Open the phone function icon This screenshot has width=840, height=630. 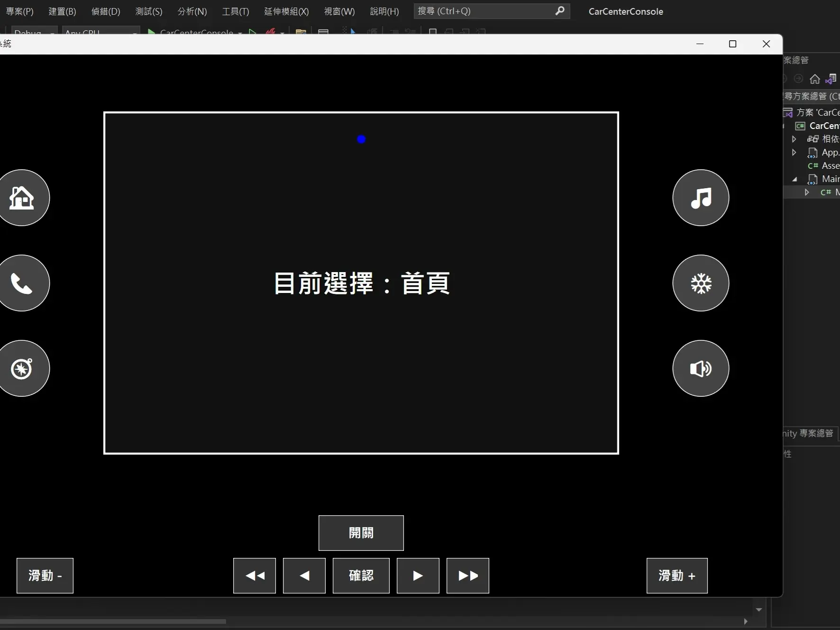[x=22, y=283]
